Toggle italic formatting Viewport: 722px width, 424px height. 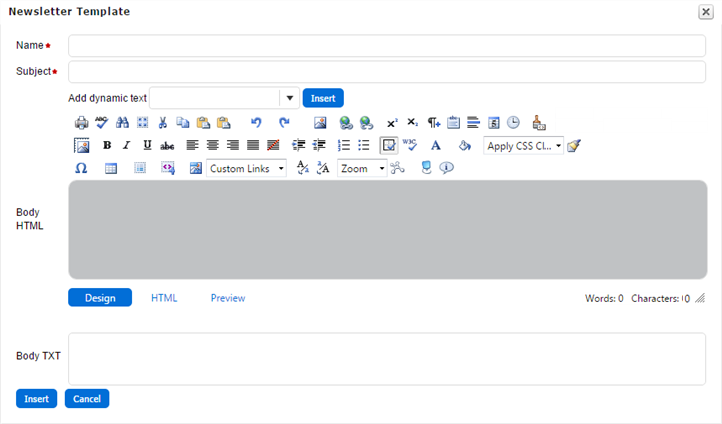[x=127, y=145]
